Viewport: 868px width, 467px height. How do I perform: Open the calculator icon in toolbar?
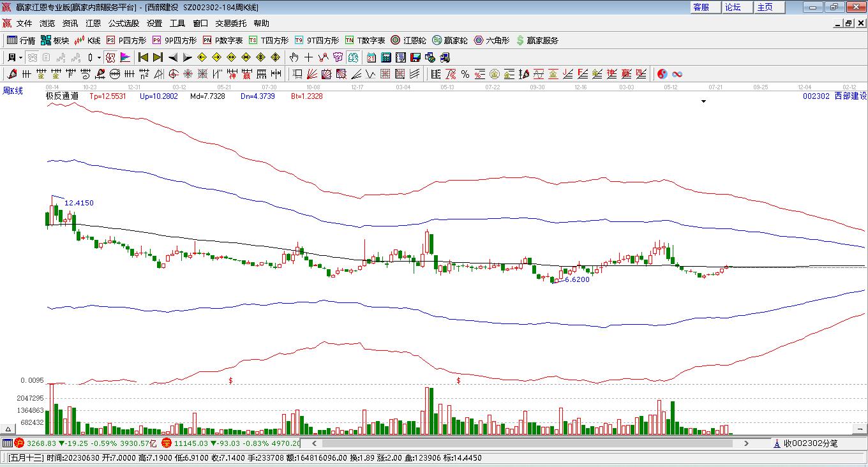385,57
